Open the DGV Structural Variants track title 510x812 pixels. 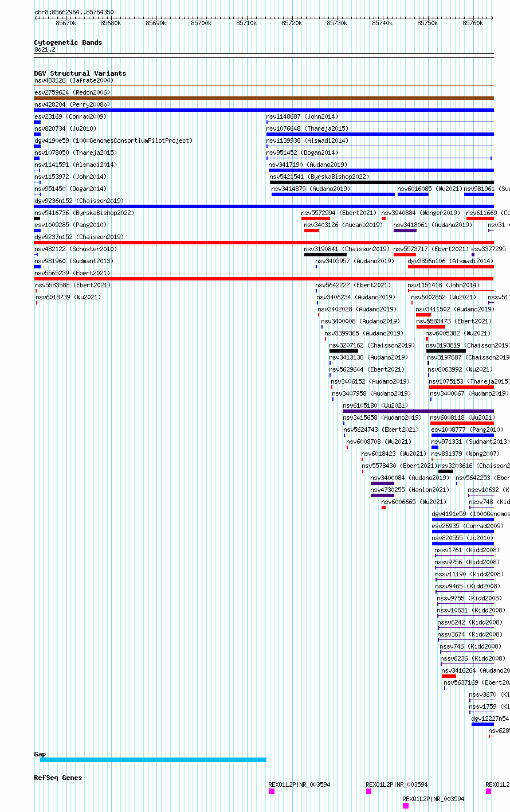pyautogui.click(x=80, y=73)
